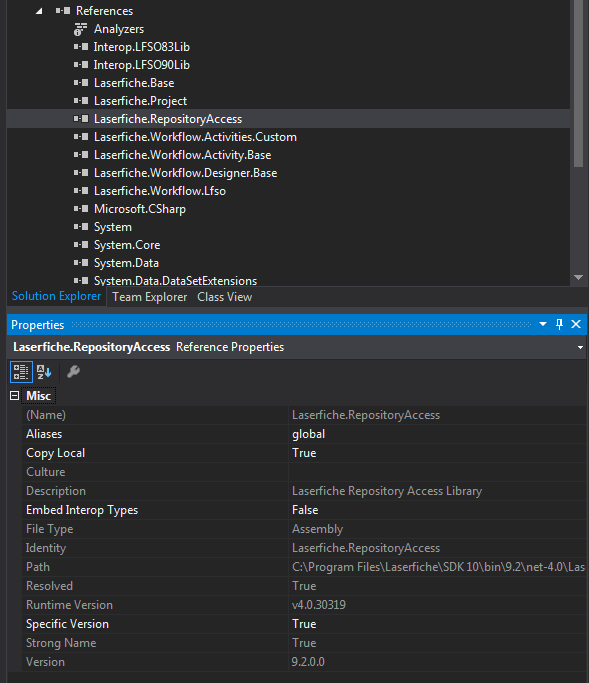The width and height of the screenshot is (589, 683).
Task: Open the Reference Properties object dropdown
Action: pos(580,347)
